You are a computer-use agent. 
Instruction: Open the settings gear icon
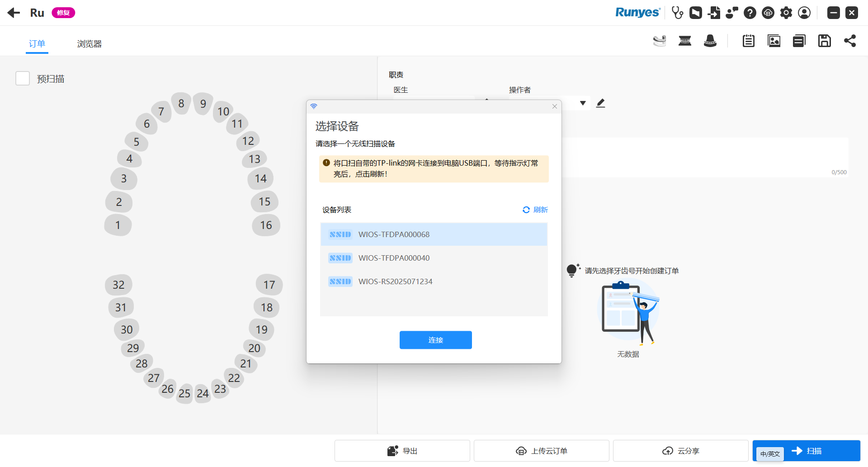786,13
